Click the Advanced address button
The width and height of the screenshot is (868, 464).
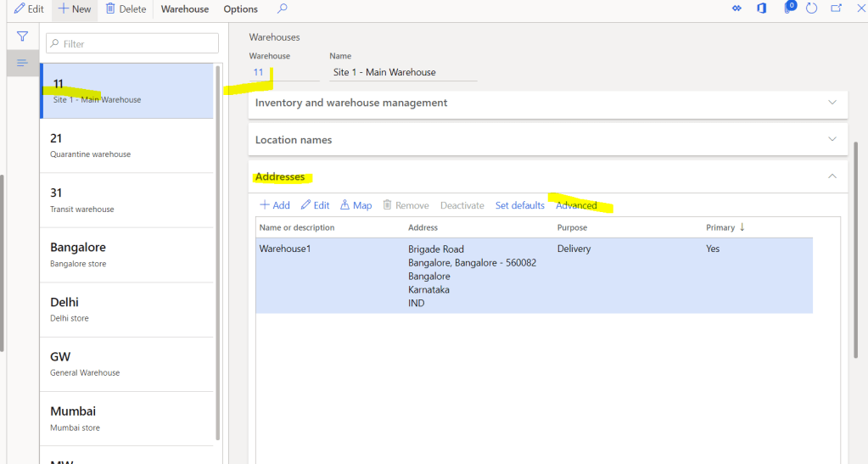click(x=576, y=205)
